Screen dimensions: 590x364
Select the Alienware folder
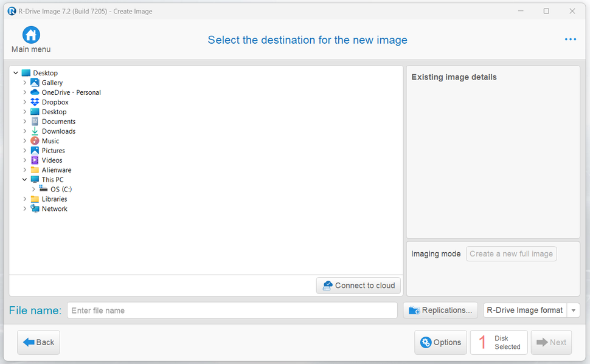coord(56,170)
